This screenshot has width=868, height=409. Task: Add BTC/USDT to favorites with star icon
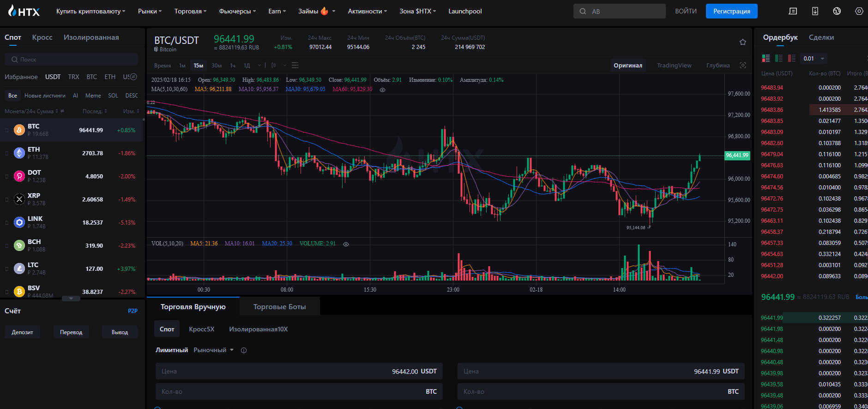[x=743, y=42]
